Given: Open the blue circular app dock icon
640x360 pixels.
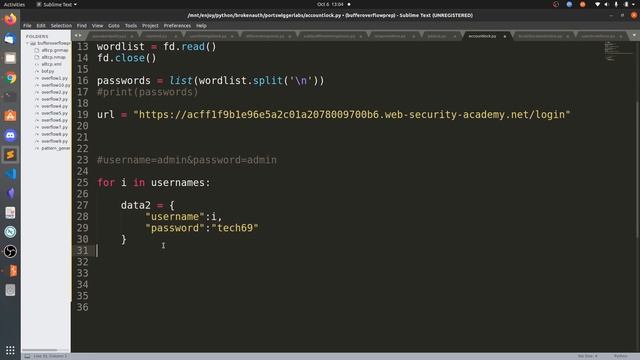Looking at the screenshot, I should 10,232.
